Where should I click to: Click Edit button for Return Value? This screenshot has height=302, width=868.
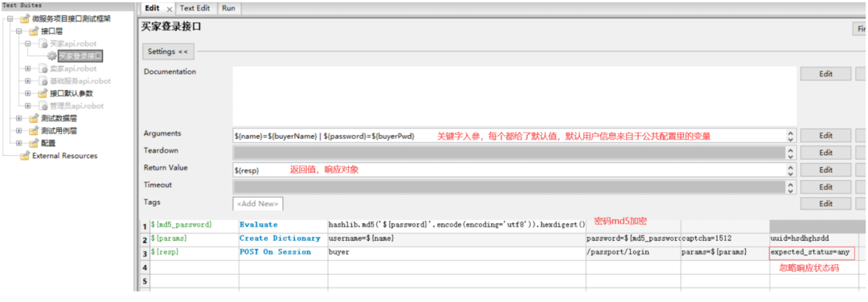(x=825, y=169)
